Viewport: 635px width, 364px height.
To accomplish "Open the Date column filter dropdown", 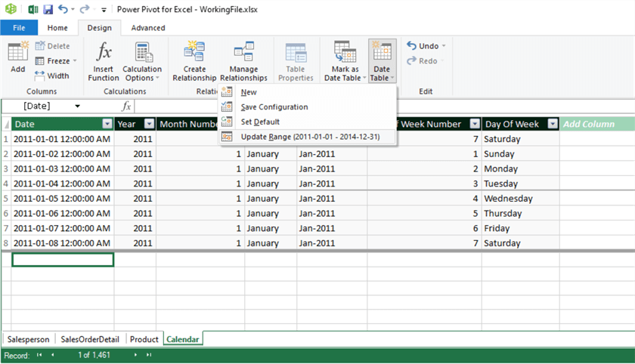I will click(107, 124).
